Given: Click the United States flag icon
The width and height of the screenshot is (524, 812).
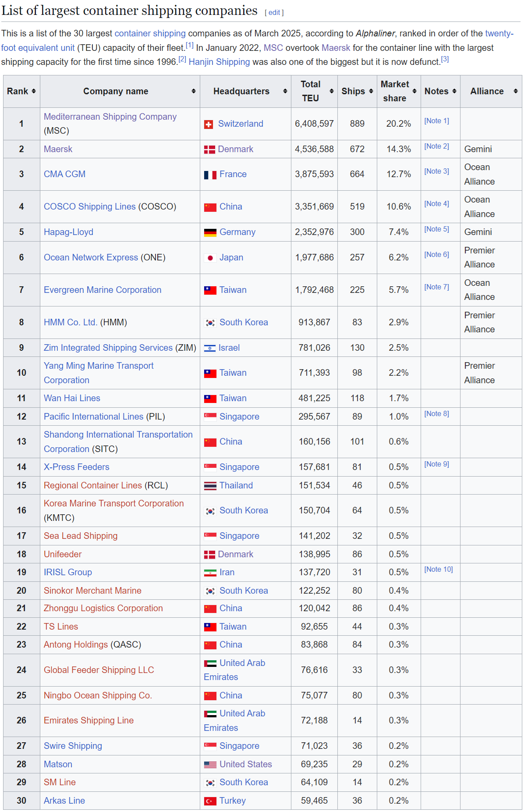Looking at the screenshot, I should 210,765.
